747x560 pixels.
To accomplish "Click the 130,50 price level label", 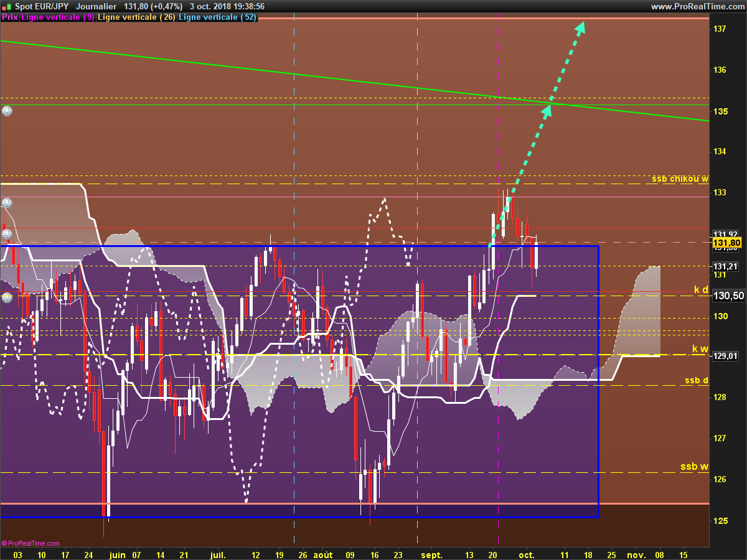I will (x=726, y=296).
